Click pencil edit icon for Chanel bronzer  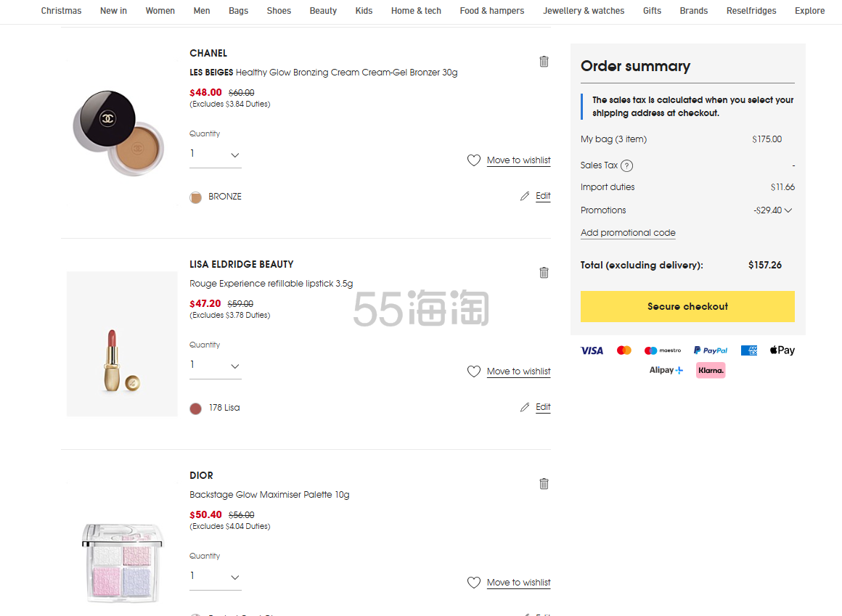click(x=525, y=197)
